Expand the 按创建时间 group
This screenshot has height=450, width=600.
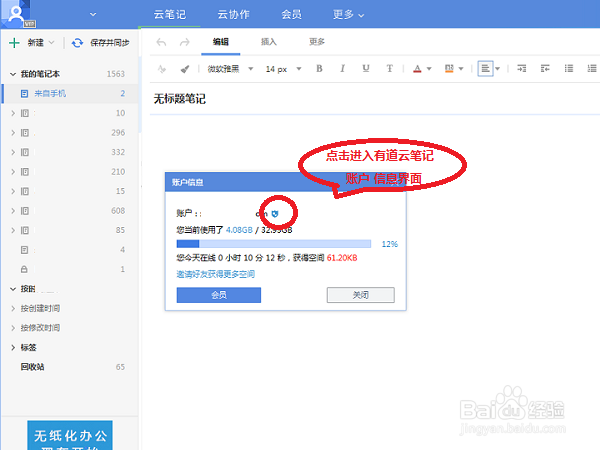(x=13, y=308)
